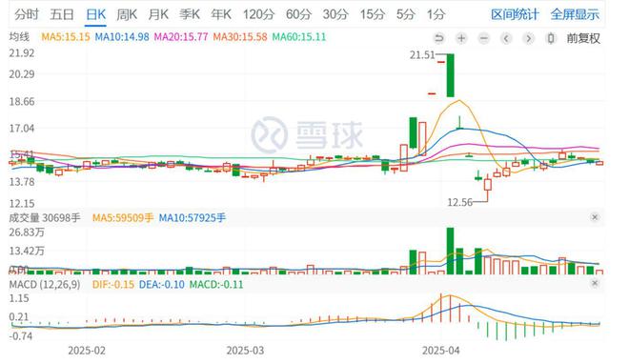This screenshot has height=364, width=629.
Task: Click the tallest green volume bar
Action: [451, 251]
